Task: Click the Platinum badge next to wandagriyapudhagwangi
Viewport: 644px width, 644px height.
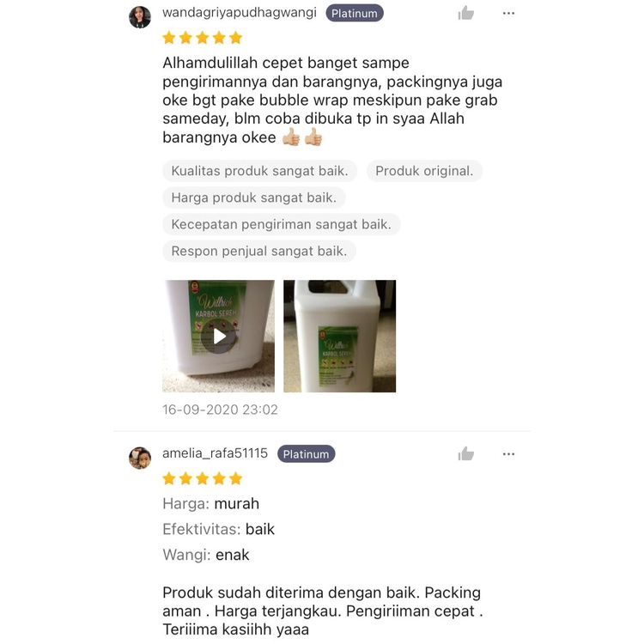Action: tap(355, 13)
